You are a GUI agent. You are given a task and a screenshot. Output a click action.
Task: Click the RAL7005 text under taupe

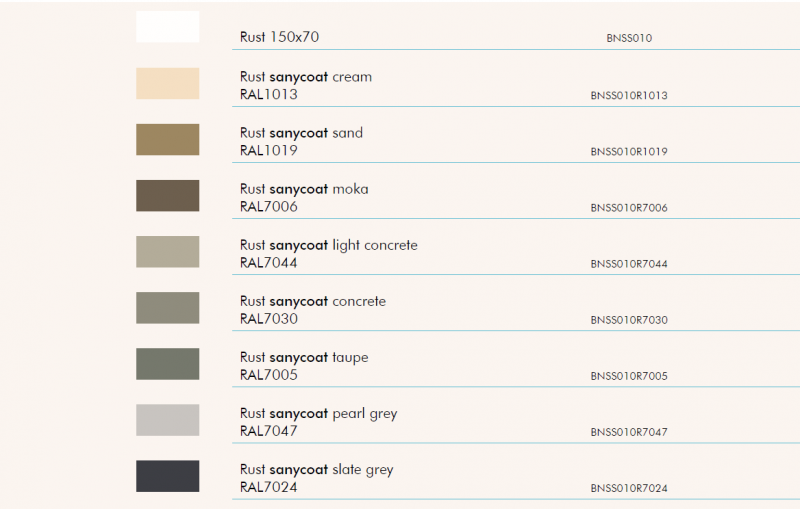[x=268, y=375]
